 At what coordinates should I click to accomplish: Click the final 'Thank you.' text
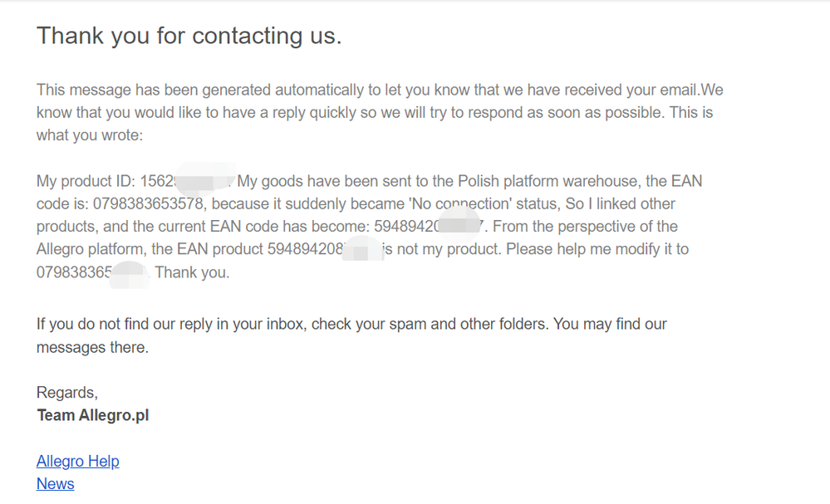tap(192, 272)
